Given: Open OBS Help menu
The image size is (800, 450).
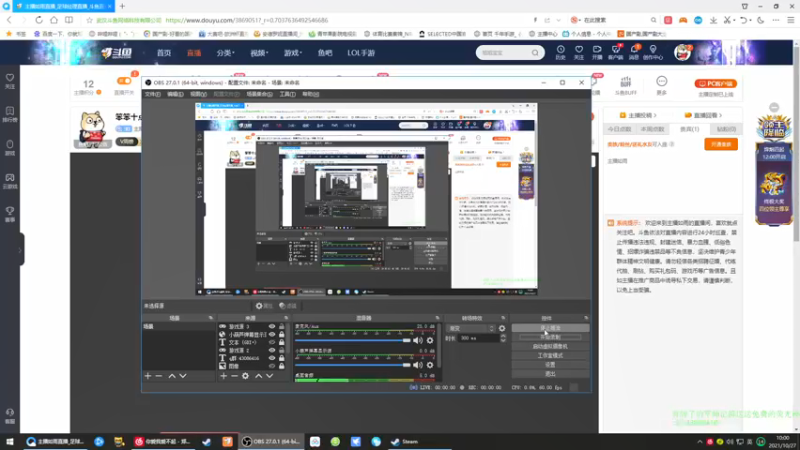Looking at the screenshot, I should pos(310,94).
